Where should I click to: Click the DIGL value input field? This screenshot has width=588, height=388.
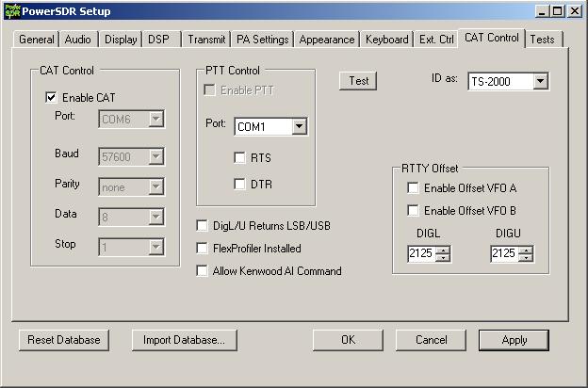pos(421,253)
